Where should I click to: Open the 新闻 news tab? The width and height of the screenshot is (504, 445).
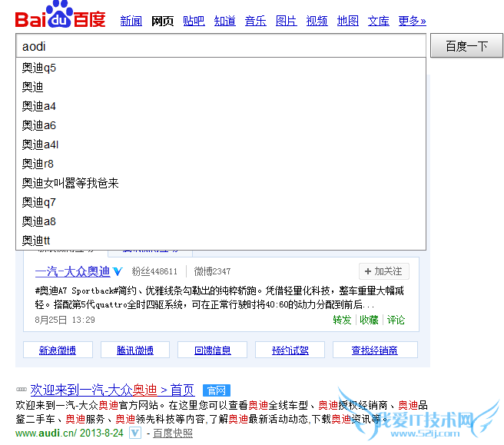point(131,21)
